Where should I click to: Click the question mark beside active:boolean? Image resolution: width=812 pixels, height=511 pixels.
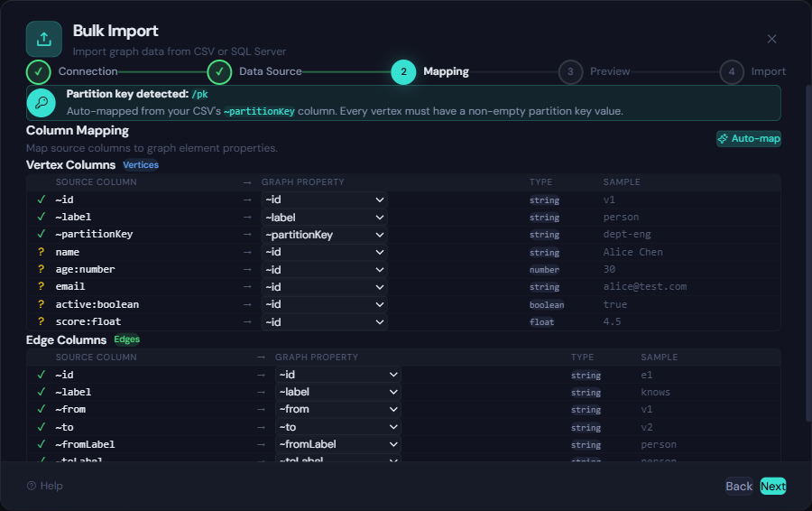pos(41,304)
